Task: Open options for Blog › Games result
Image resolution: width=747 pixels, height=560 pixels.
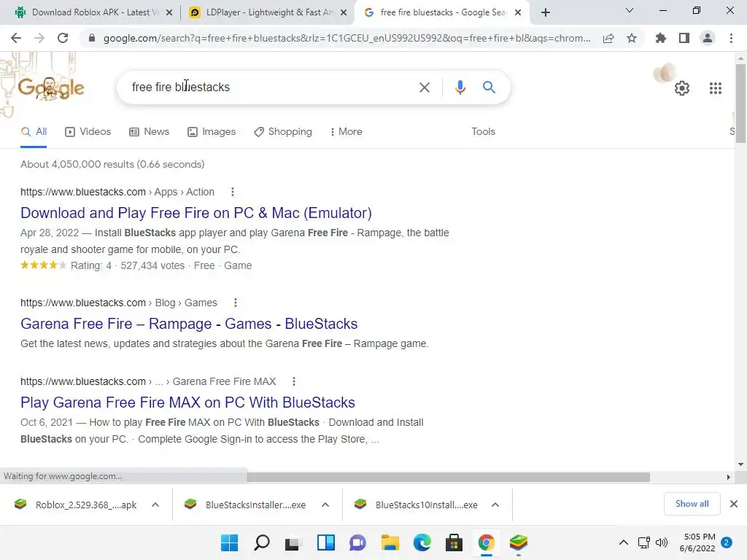Action: [x=236, y=303]
